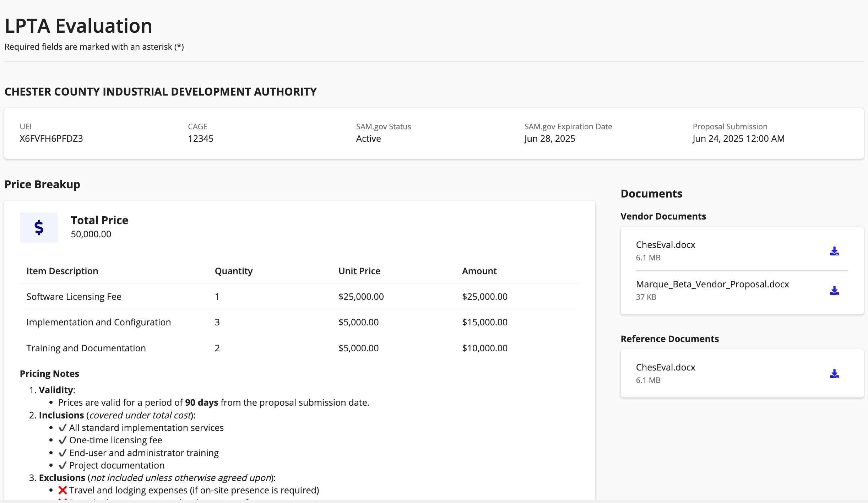
Task: Click the Unit Price column header
Action: point(359,271)
